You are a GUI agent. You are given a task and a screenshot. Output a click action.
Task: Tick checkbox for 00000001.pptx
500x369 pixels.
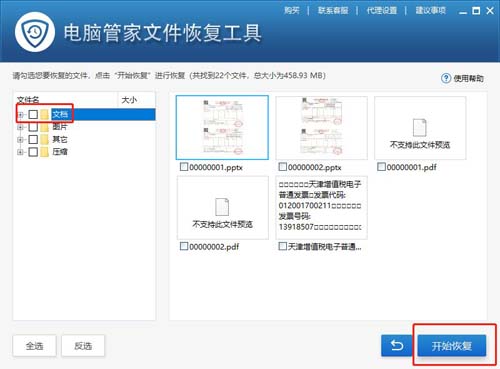184,167
